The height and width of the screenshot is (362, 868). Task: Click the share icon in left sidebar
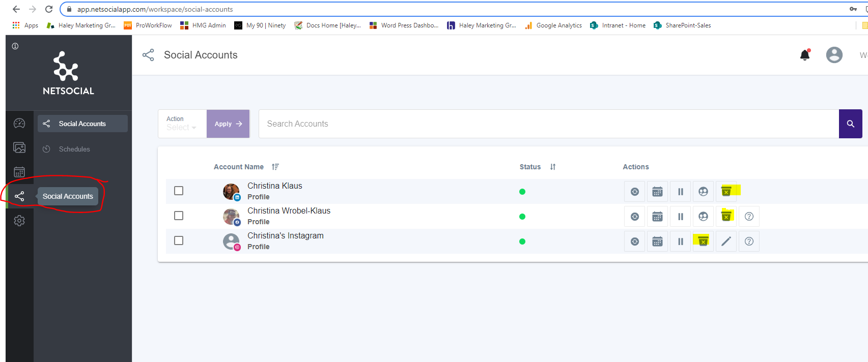(x=19, y=196)
